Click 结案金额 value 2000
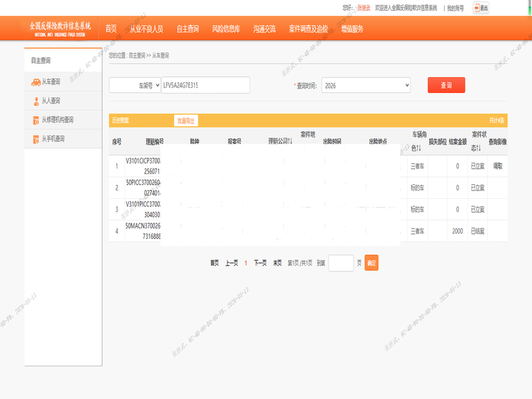Screen dimensions: 532x399 tap(458, 231)
